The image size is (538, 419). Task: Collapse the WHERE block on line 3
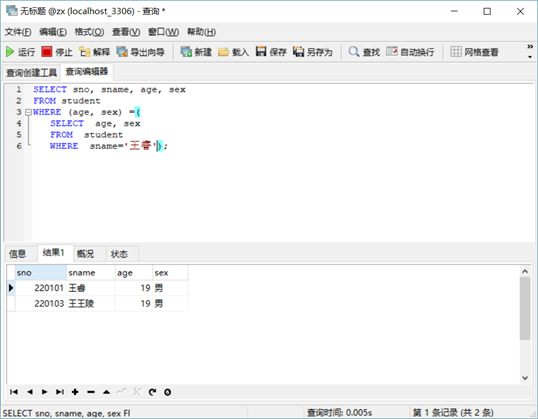tap(28, 112)
